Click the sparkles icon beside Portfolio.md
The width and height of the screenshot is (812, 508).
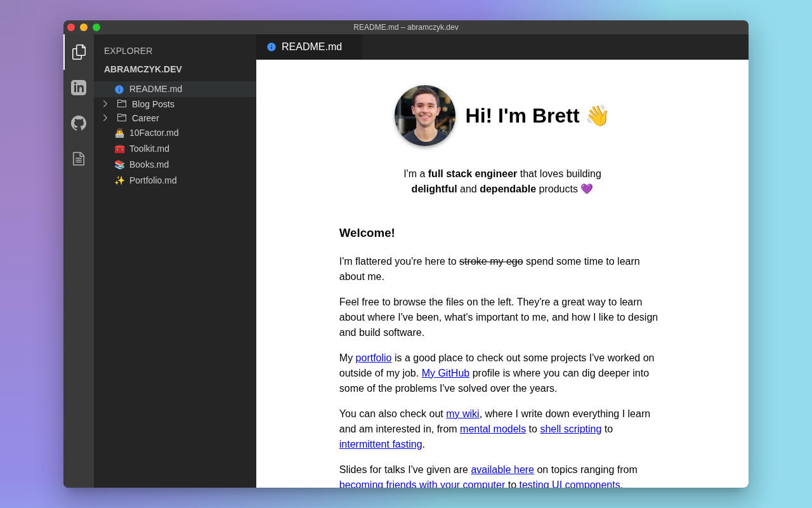pos(119,181)
